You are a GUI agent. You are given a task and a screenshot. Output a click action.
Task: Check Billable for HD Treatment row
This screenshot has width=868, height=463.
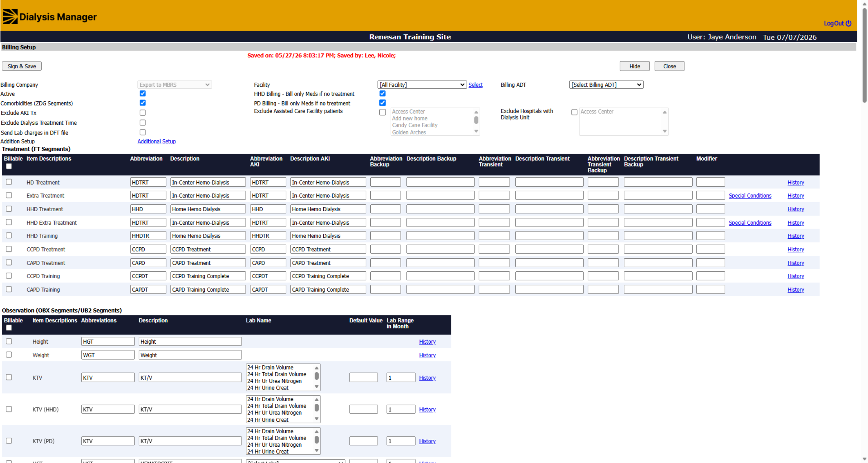point(9,182)
